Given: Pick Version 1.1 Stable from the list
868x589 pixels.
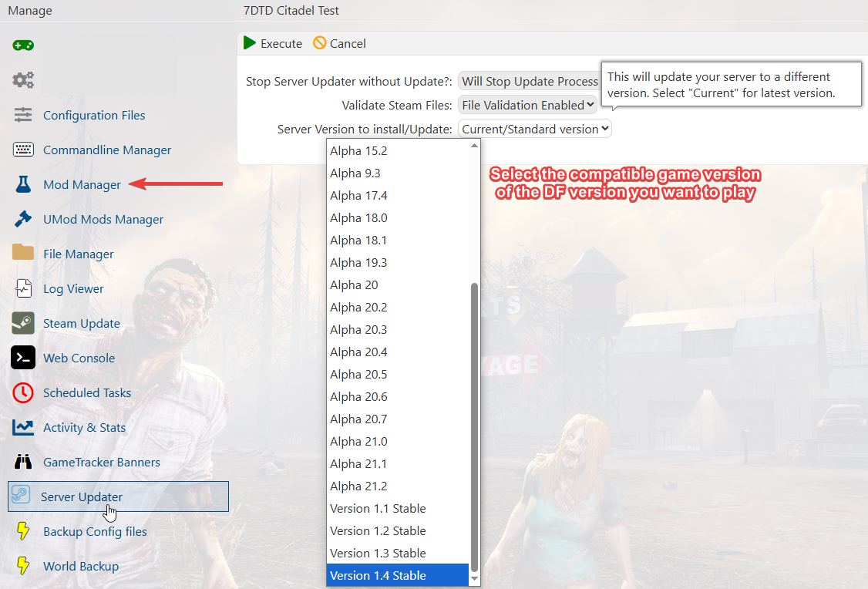Looking at the screenshot, I should 398,509.
